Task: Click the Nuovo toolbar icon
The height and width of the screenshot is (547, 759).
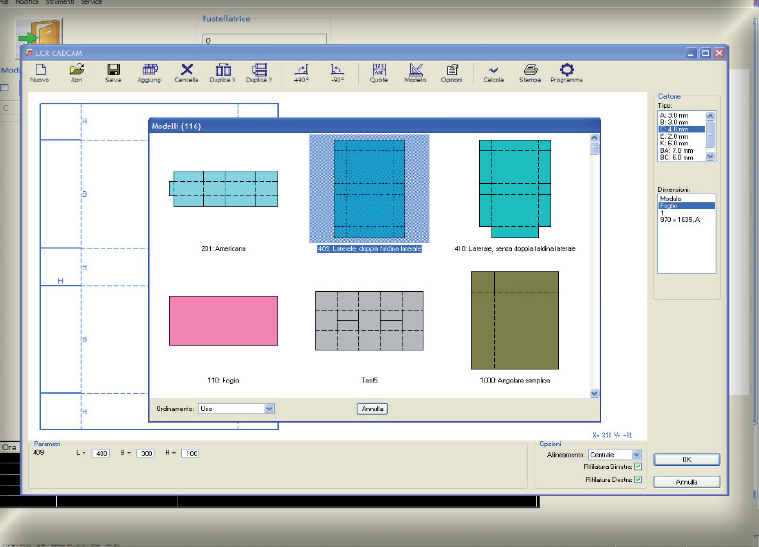Action: [x=40, y=71]
